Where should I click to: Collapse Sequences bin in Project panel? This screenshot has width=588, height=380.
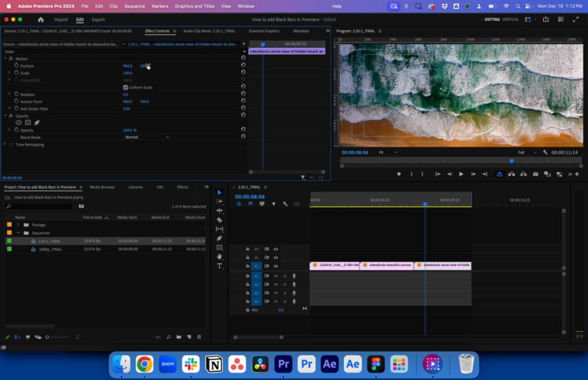(18, 232)
